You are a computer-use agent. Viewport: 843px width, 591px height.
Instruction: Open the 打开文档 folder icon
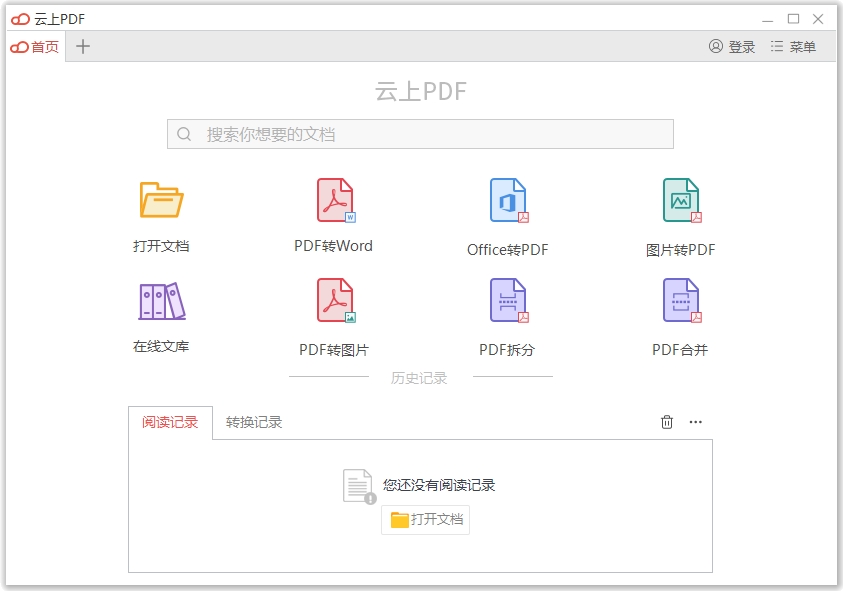point(161,200)
